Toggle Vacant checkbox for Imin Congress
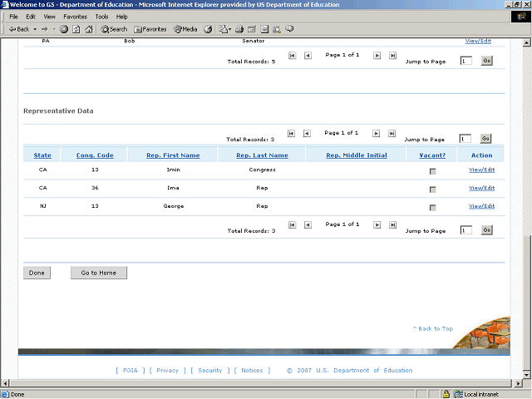 click(432, 170)
